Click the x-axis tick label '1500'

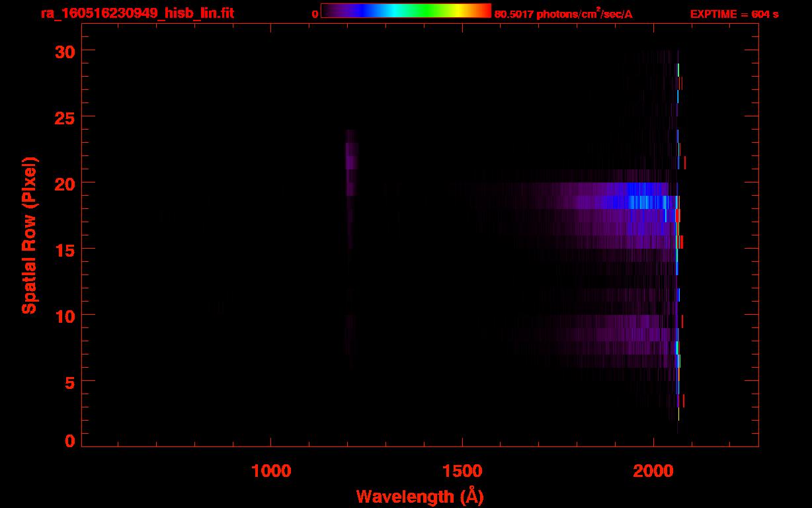(x=462, y=471)
